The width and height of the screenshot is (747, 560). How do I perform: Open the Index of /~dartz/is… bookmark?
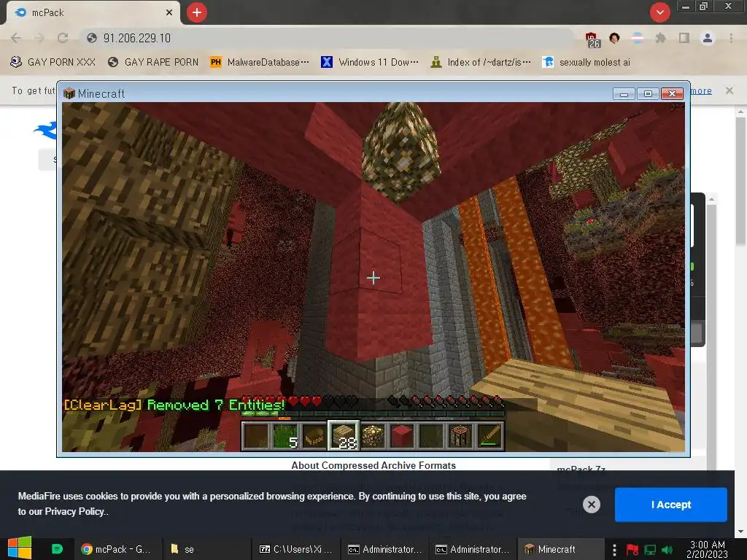coord(481,63)
